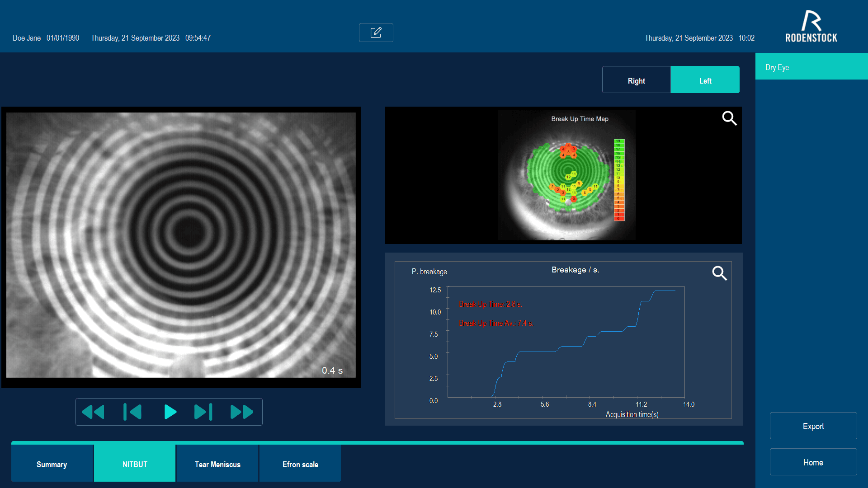Step back to previous frame
The width and height of the screenshot is (868, 488).
coord(132,412)
